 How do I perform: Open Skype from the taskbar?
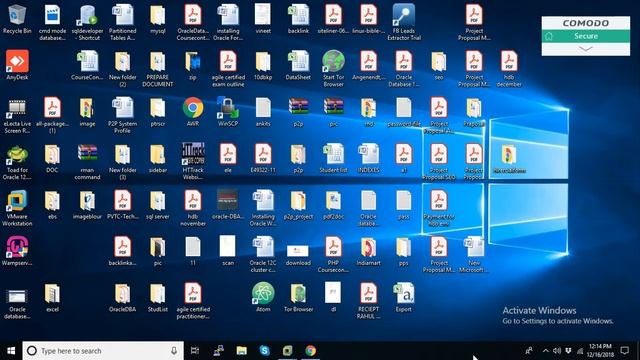[x=264, y=351]
